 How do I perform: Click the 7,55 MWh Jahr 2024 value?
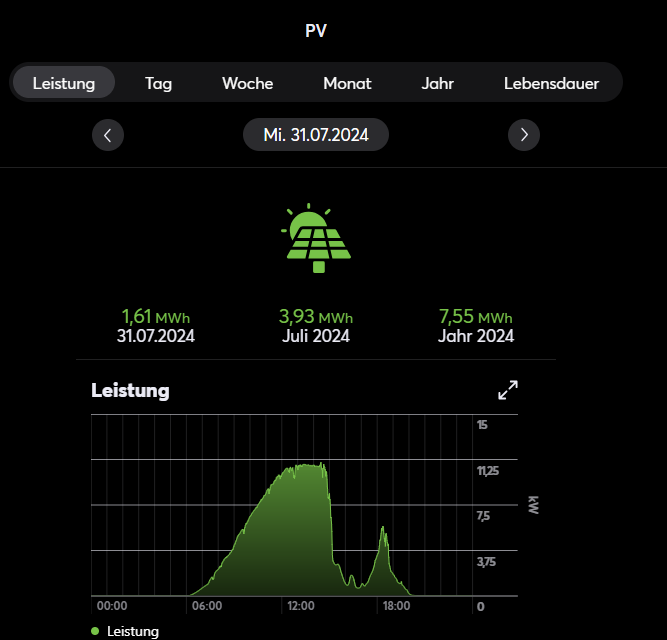click(476, 317)
